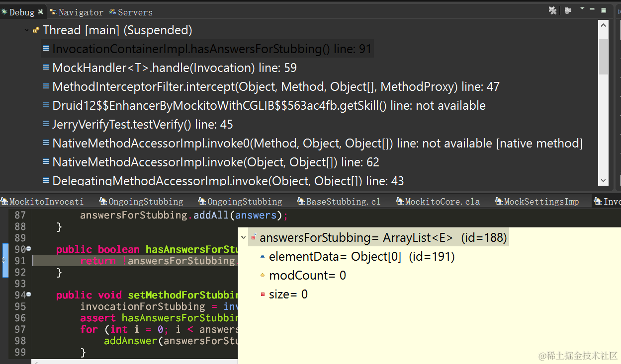Click class file icon on MockitoCore.cla tab
The height and width of the screenshot is (364, 621).
[400, 201]
